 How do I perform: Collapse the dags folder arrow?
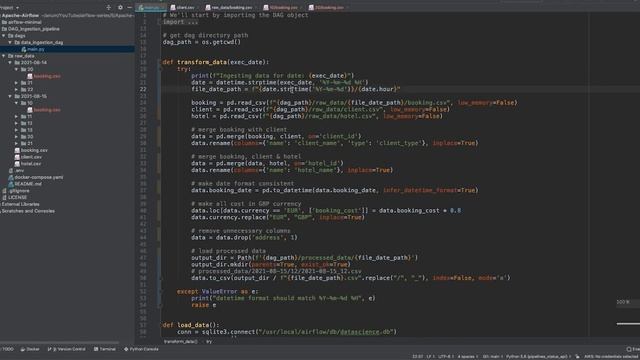click(x=4, y=36)
